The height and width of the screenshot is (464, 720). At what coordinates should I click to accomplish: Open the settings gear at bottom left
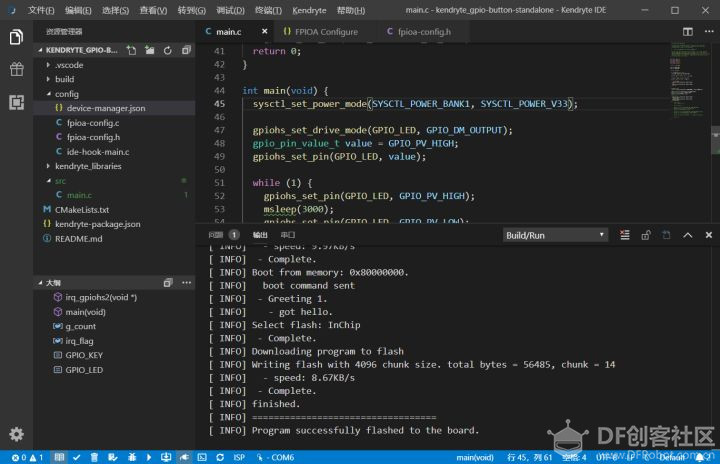click(x=17, y=434)
